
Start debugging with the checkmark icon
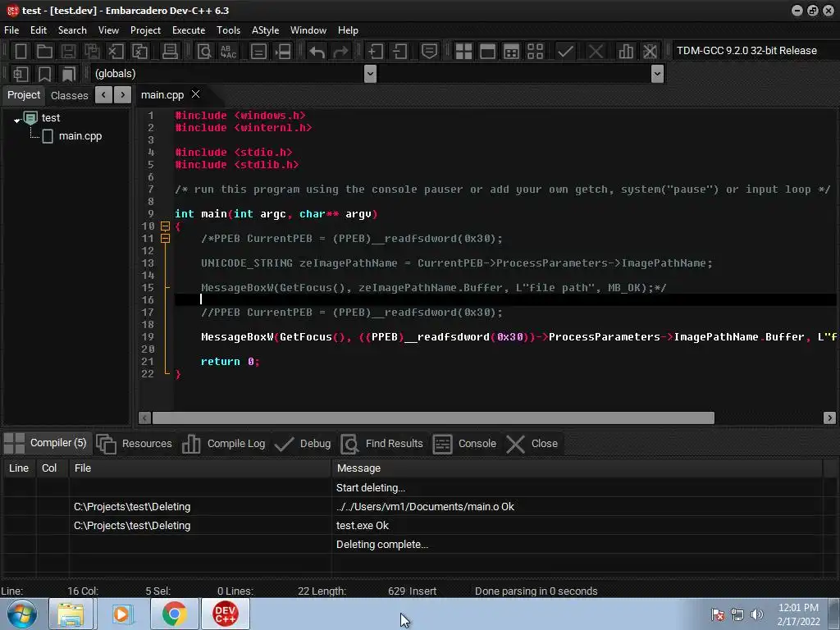click(x=565, y=52)
